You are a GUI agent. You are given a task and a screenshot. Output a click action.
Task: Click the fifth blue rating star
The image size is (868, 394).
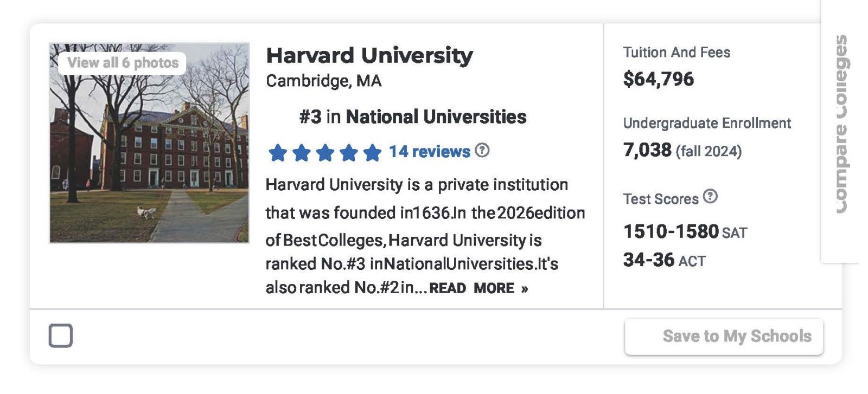pyautogui.click(x=372, y=153)
